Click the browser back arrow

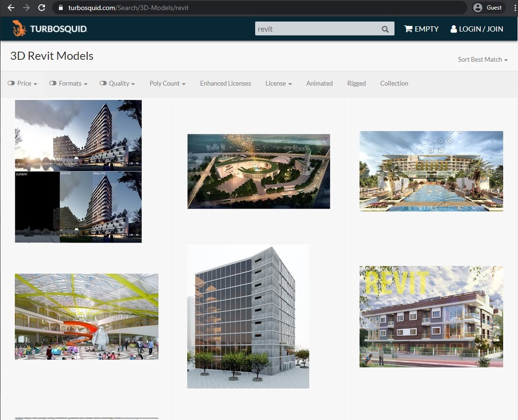[11, 8]
